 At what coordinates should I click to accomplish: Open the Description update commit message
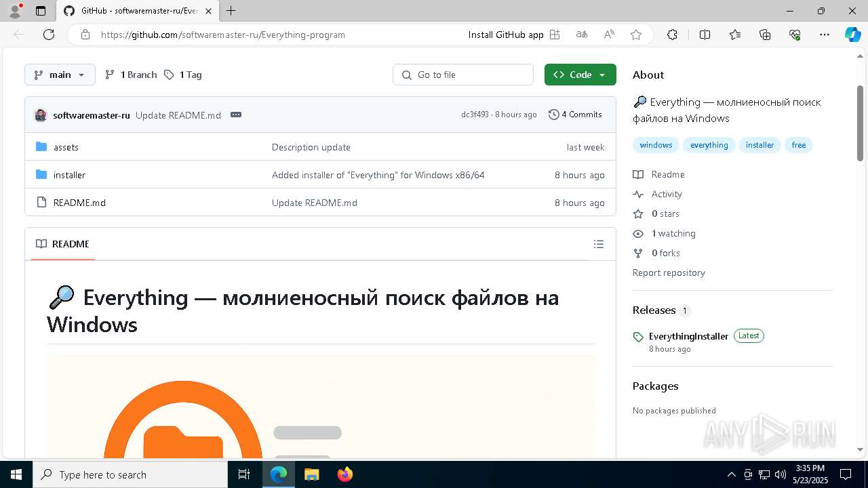click(311, 147)
